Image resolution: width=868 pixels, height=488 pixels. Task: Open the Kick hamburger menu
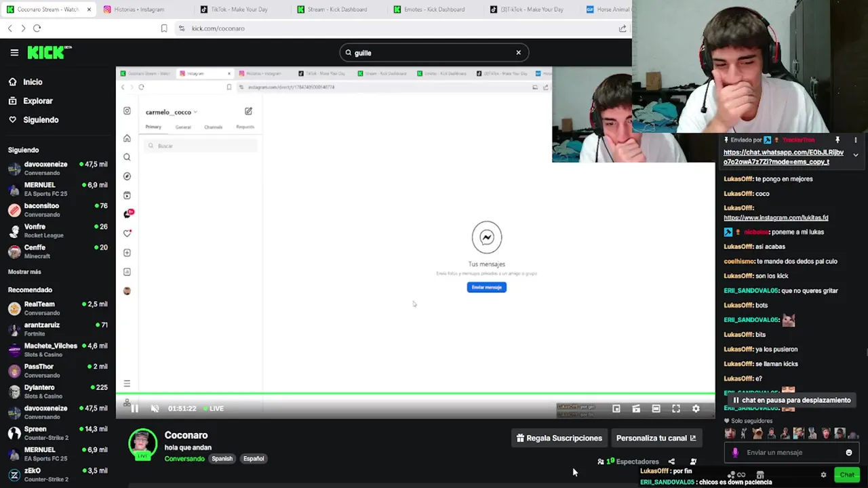tap(14, 52)
